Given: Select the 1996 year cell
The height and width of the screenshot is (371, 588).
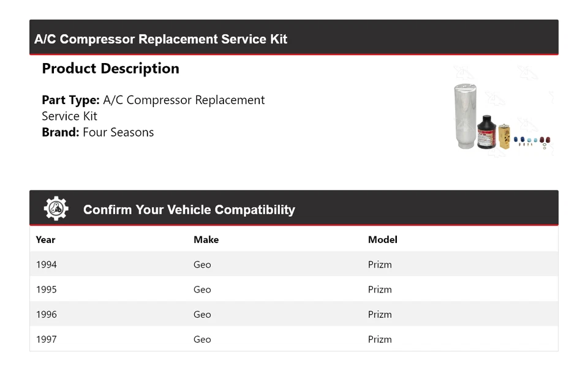Looking at the screenshot, I should tap(47, 315).
